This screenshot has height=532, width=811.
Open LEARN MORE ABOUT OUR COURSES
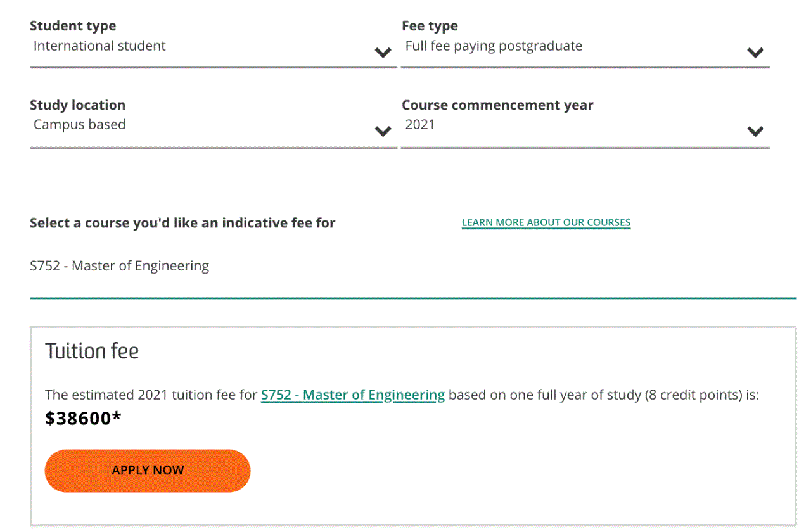coord(546,222)
